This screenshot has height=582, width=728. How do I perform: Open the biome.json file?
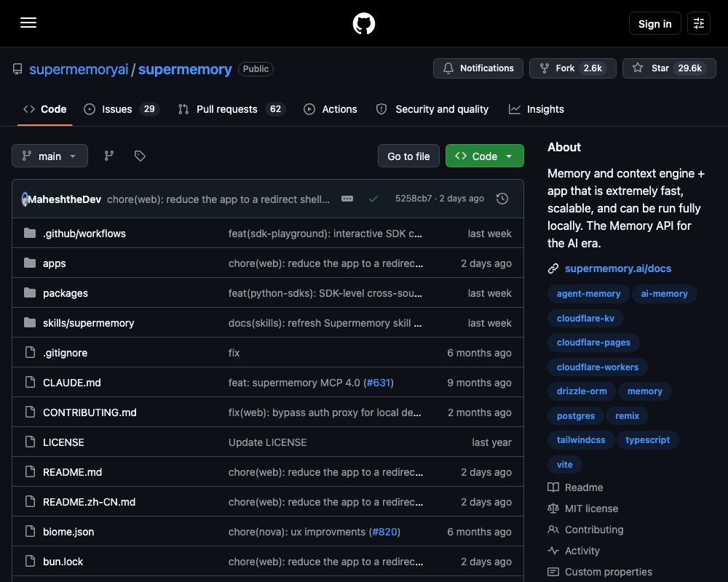point(68,532)
